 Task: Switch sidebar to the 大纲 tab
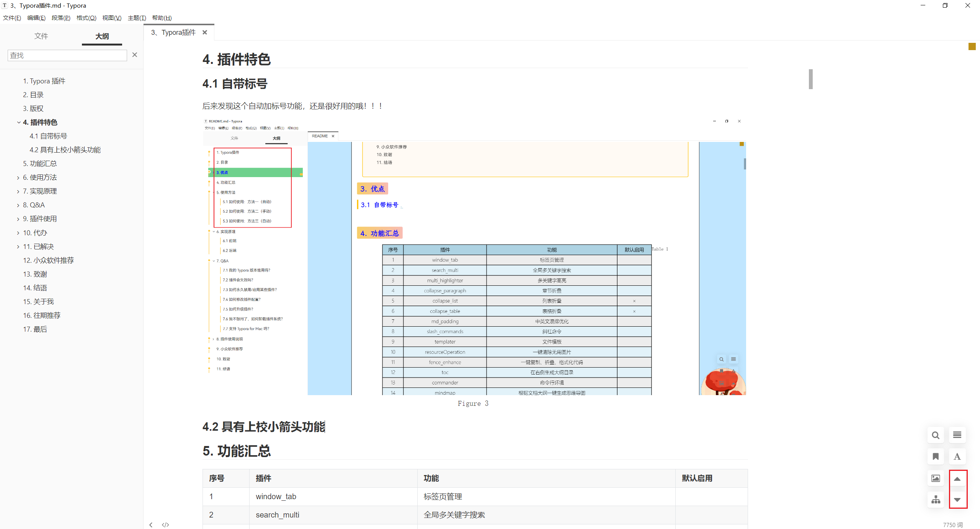pos(102,36)
